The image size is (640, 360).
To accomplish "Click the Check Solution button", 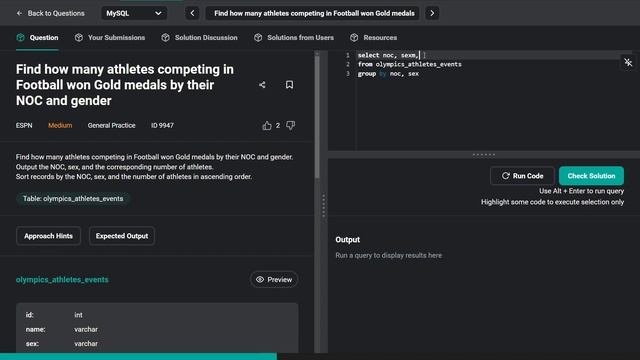I will pyautogui.click(x=591, y=176).
